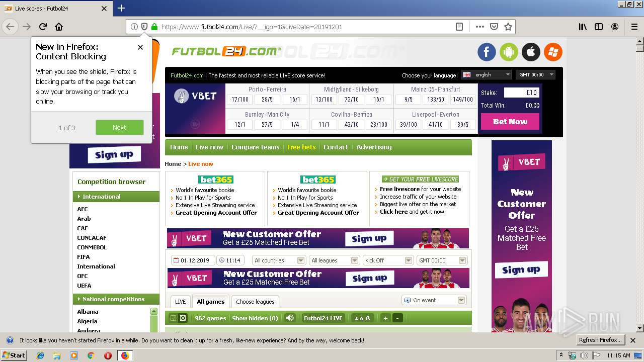This screenshot has height=362, width=644.
Task: Go to Home in green navigation
Action: (179, 147)
